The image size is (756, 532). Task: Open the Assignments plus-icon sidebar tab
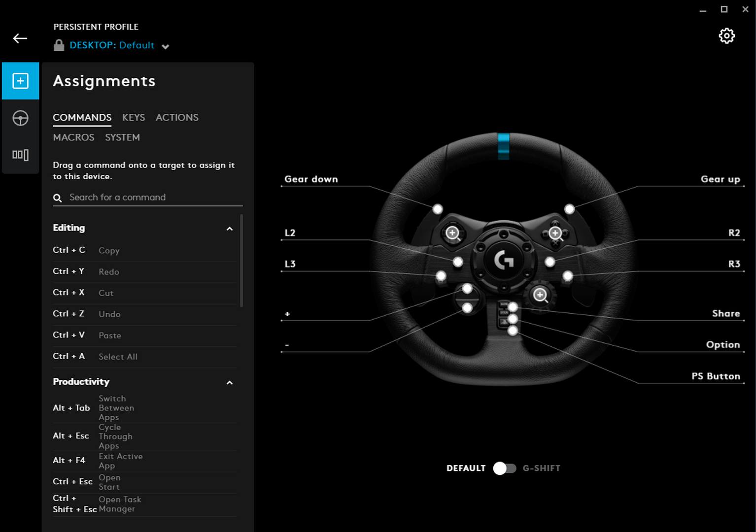(20, 81)
